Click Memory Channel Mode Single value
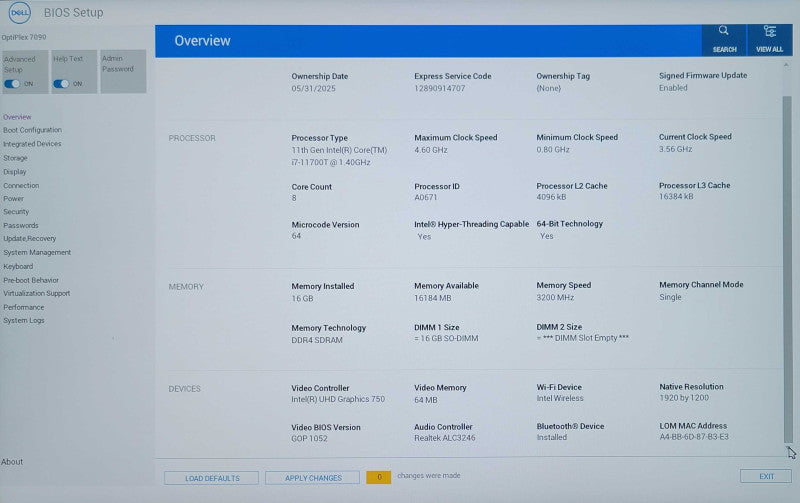The width and height of the screenshot is (800, 503). [670, 297]
